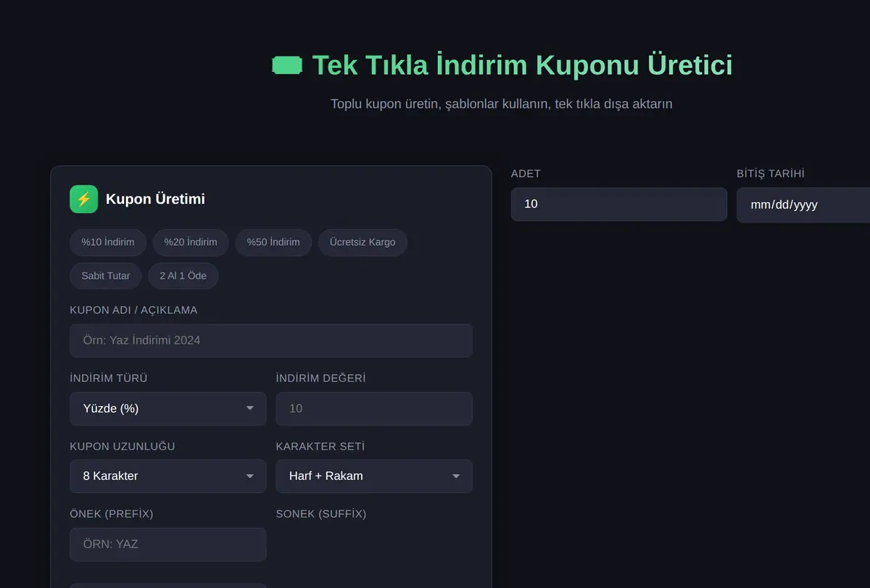
Task: Click the İndirim Değeri label
Action: coord(321,378)
